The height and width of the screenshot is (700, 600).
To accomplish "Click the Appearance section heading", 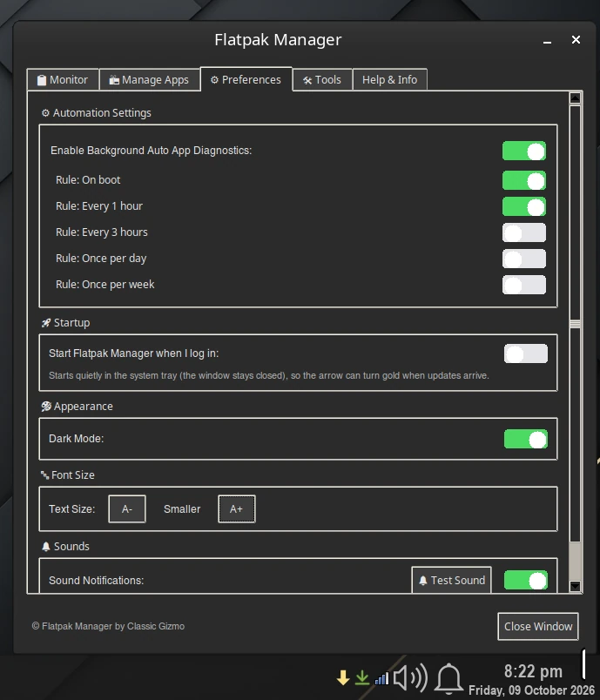I will (77, 407).
